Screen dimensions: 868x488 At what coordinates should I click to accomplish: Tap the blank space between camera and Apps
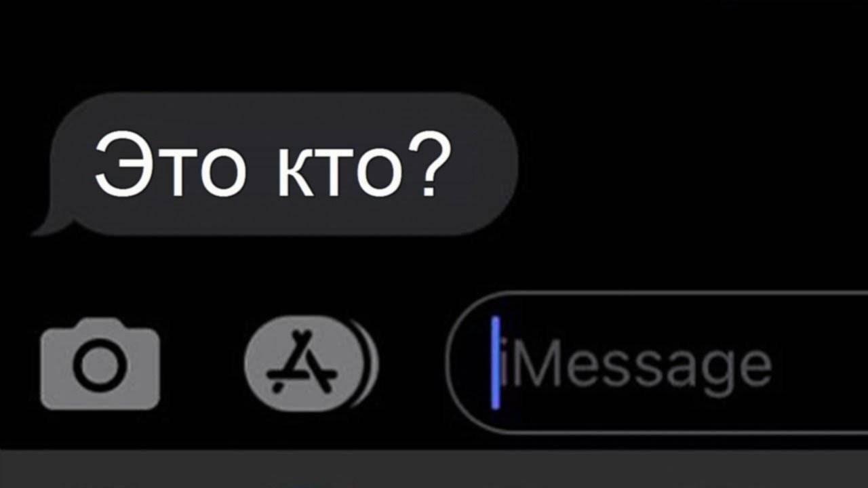[202, 364]
